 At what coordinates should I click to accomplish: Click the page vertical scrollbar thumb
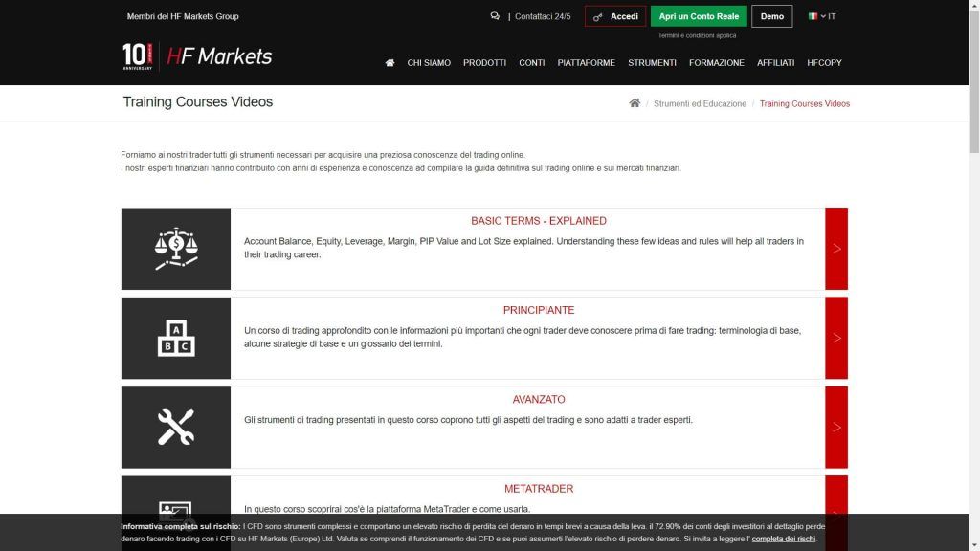(974, 80)
